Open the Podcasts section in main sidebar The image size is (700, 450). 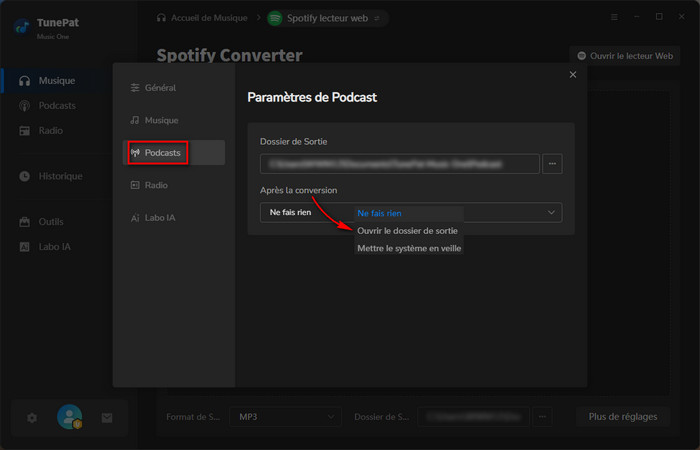57,106
